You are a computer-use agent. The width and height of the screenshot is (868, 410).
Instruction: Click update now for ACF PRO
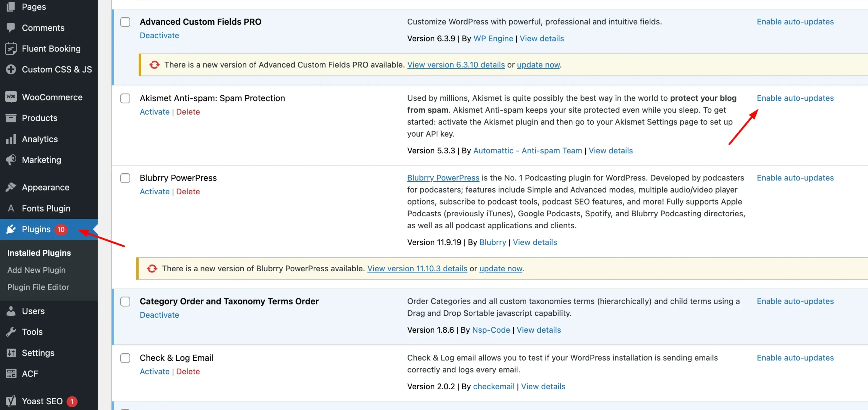(x=538, y=65)
